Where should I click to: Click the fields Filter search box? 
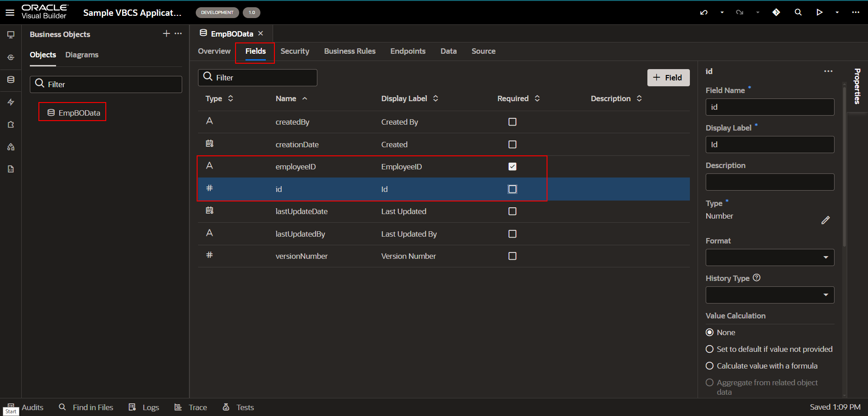258,78
